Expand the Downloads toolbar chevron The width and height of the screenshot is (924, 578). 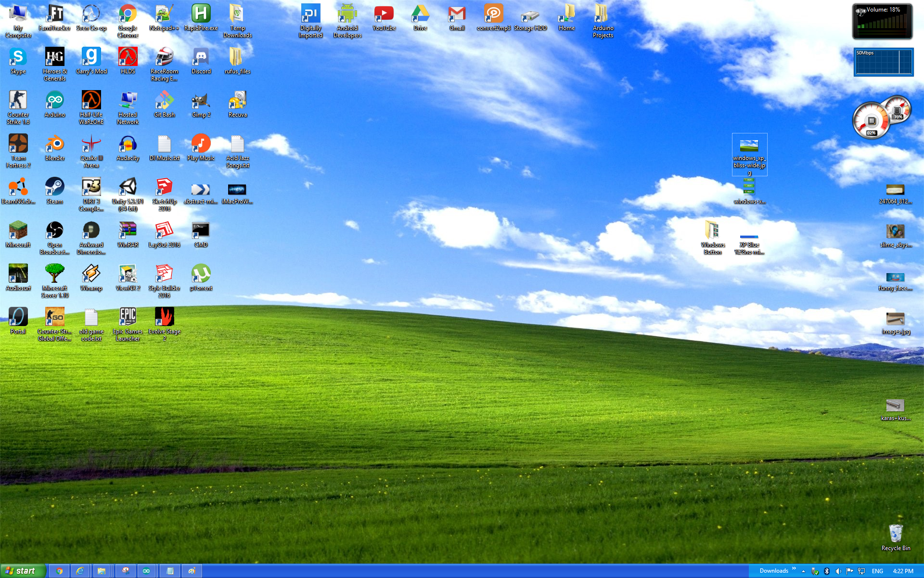[794, 569]
